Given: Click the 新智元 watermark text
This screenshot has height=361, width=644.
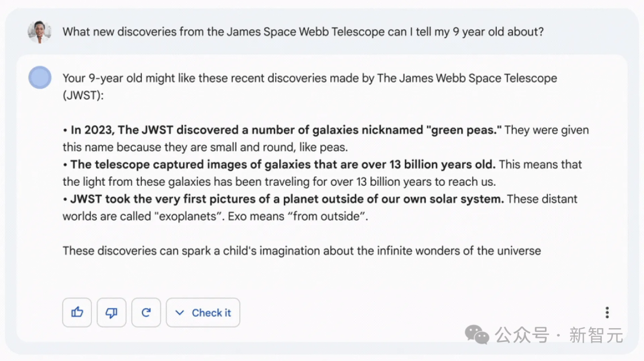Looking at the screenshot, I should point(596,335).
